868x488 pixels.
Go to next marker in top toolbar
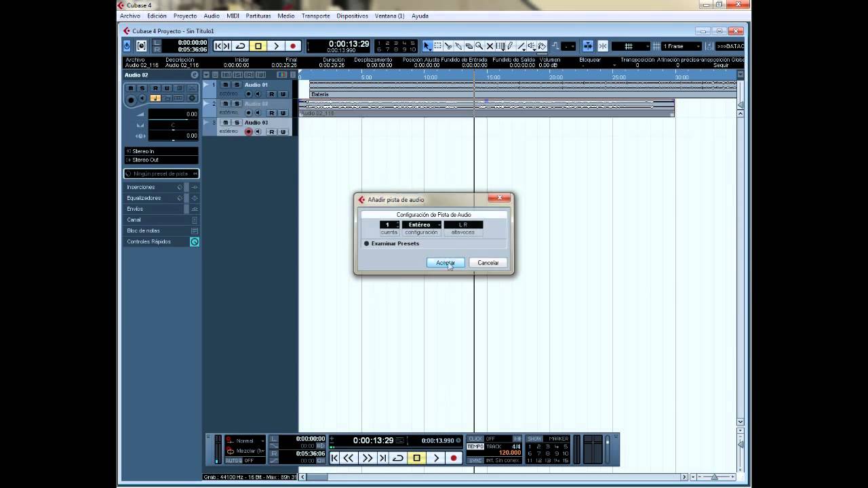tap(228, 46)
